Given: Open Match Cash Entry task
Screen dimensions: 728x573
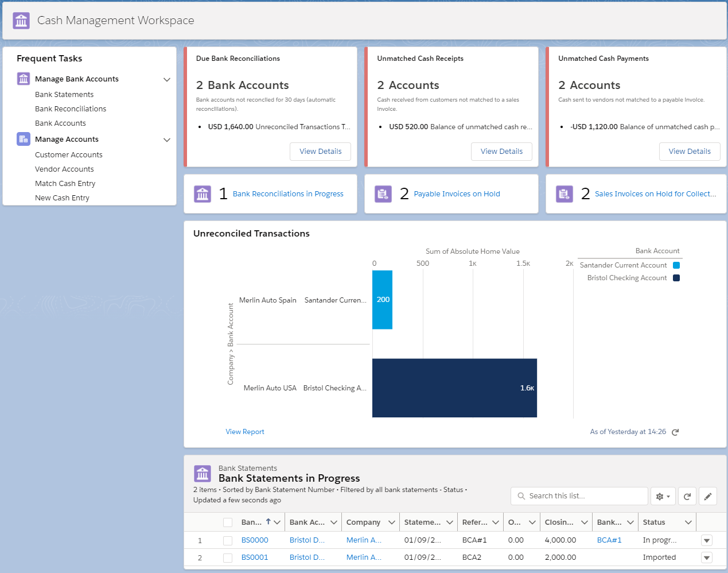Looking at the screenshot, I should point(65,184).
